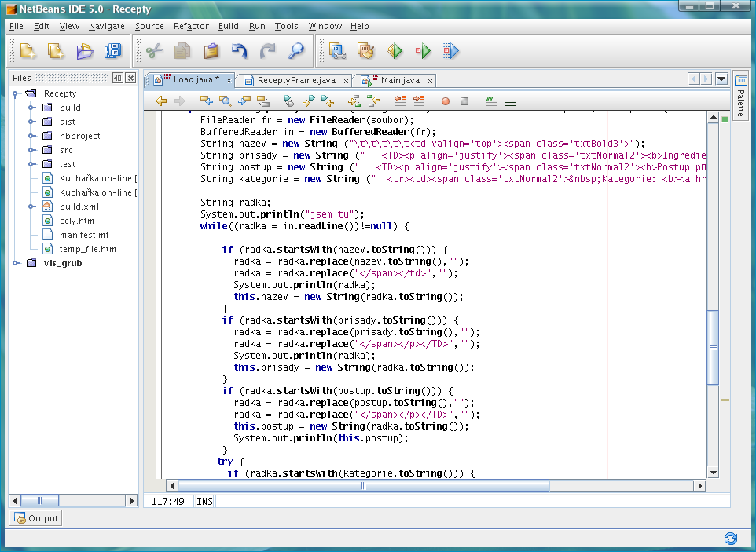Click the editor horizontal scrollbar thumb
The image size is (756, 552).
point(362,486)
